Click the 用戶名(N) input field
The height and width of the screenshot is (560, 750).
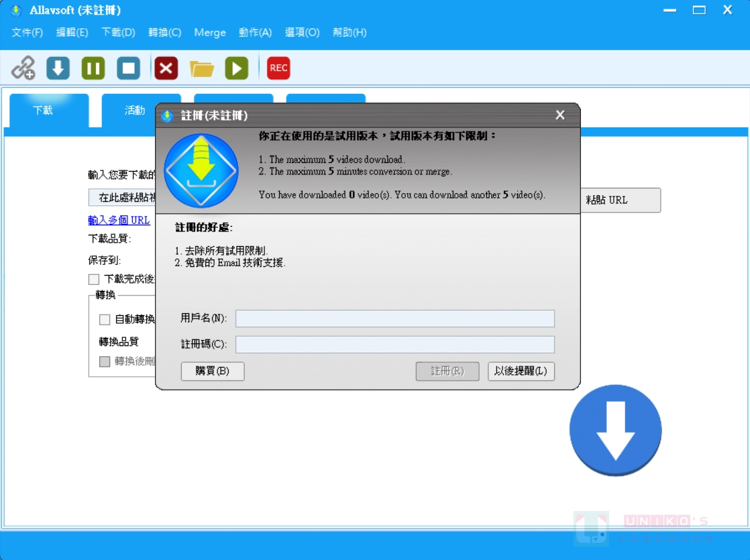[x=394, y=319]
